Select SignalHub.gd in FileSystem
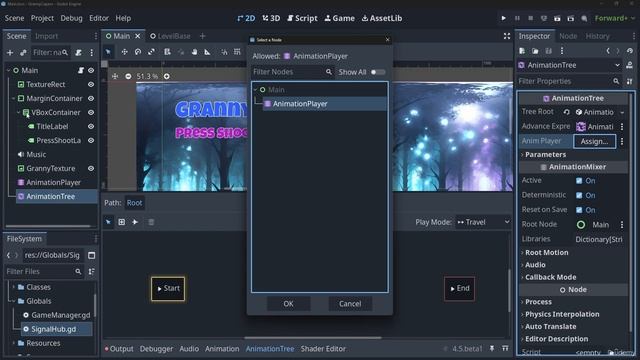This screenshot has width=640, height=360. pos(53,329)
